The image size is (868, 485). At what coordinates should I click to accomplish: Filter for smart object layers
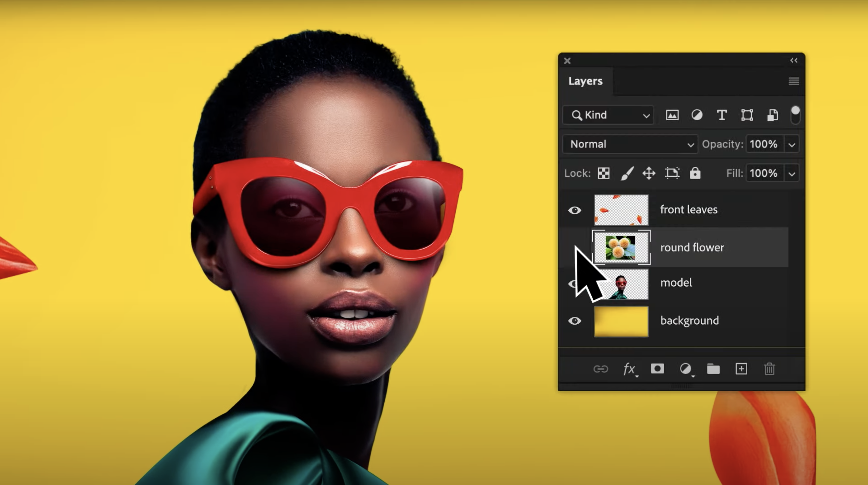[772, 115]
